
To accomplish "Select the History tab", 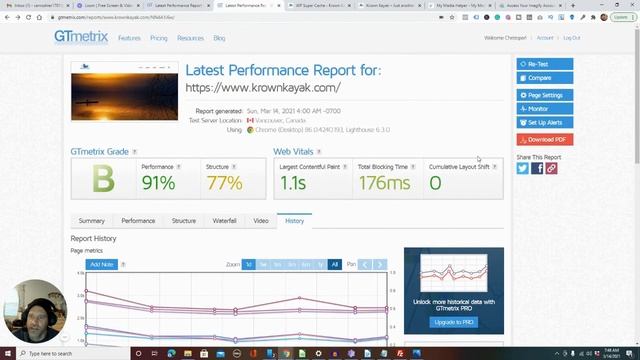I will pos(294,221).
